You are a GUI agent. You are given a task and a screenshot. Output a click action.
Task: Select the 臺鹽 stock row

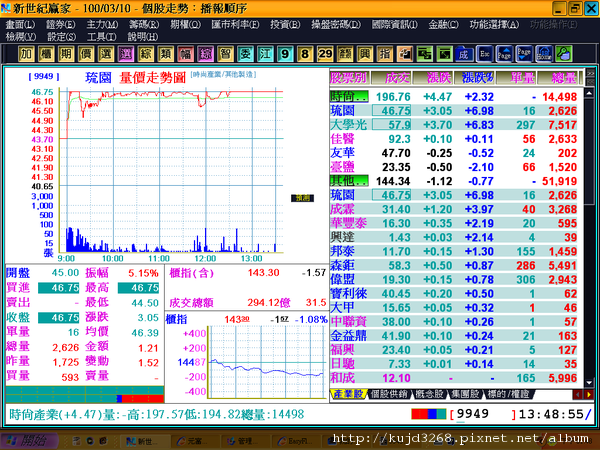(454, 167)
